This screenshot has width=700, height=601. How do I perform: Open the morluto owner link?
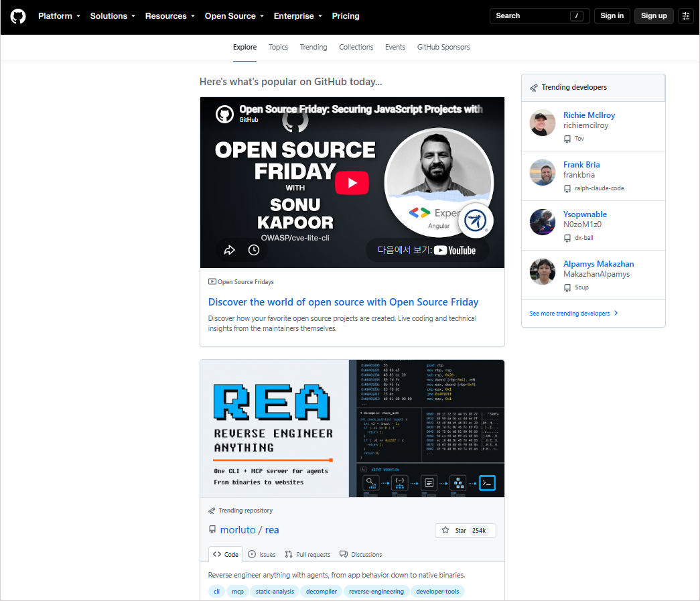coord(238,530)
